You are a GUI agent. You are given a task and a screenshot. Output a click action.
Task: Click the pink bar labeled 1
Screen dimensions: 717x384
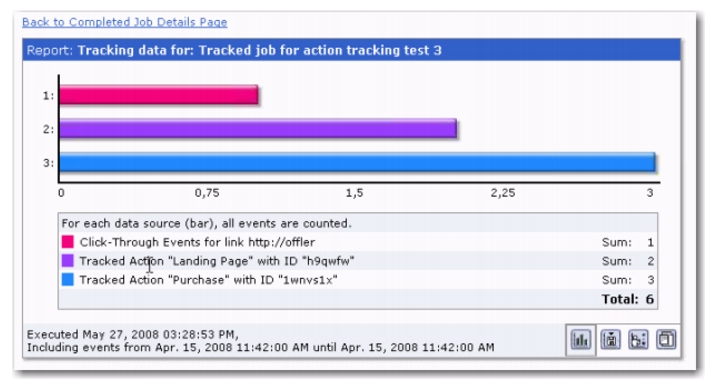pos(159,95)
